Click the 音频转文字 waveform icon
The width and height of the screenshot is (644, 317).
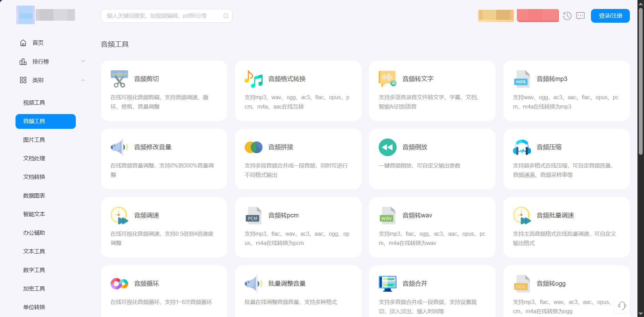click(388, 79)
